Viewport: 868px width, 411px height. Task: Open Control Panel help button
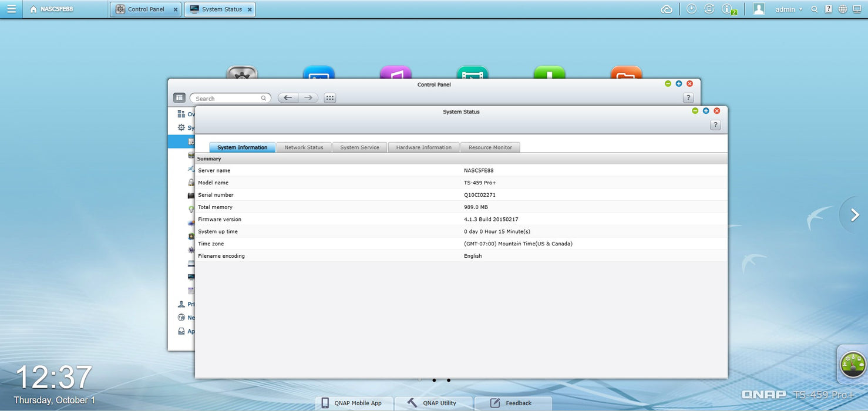[x=689, y=98]
